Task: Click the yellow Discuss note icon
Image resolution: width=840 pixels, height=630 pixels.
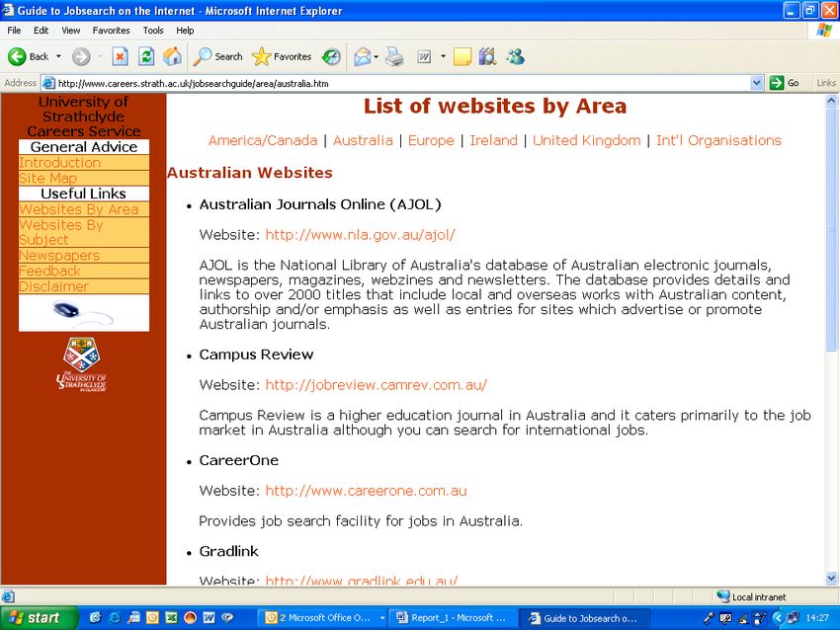Action: [x=462, y=56]
